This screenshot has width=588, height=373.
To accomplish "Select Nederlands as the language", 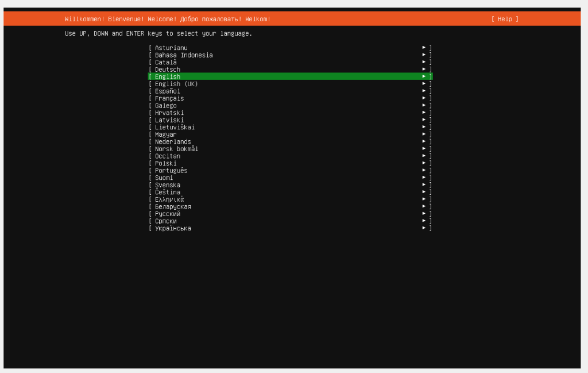I will click(x=173, y=142).
